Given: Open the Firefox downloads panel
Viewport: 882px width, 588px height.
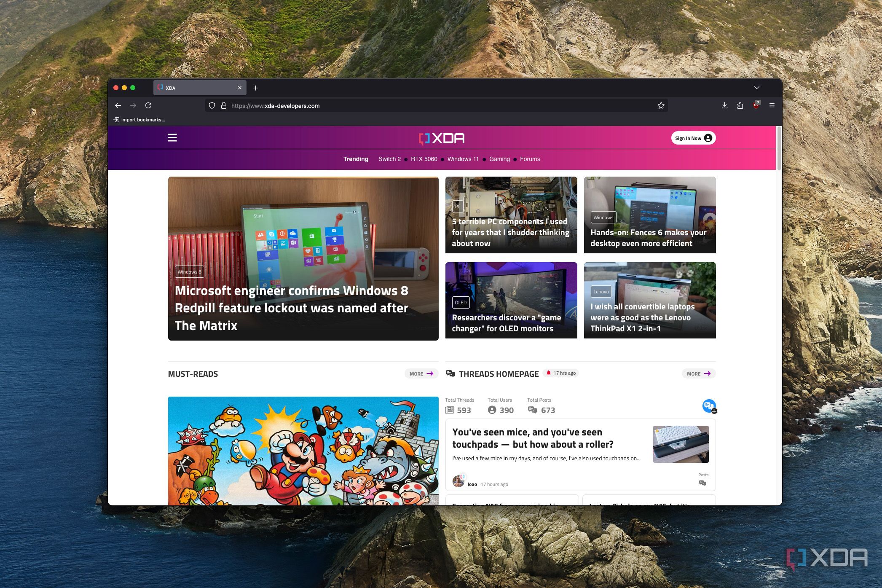Looking at the screenshot, I should (x=724, y=105).
